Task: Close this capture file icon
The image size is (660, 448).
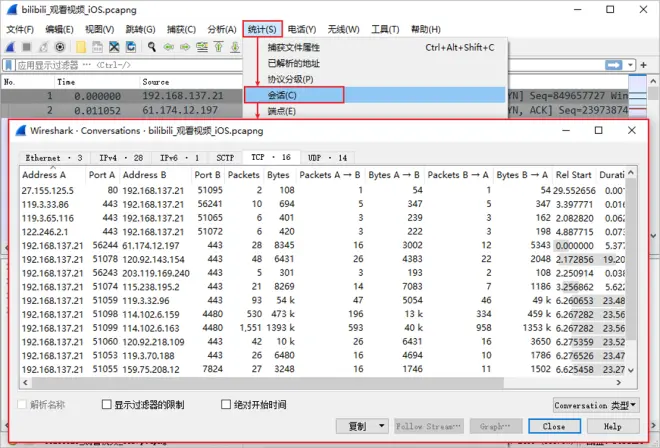Action: (114, 47)
